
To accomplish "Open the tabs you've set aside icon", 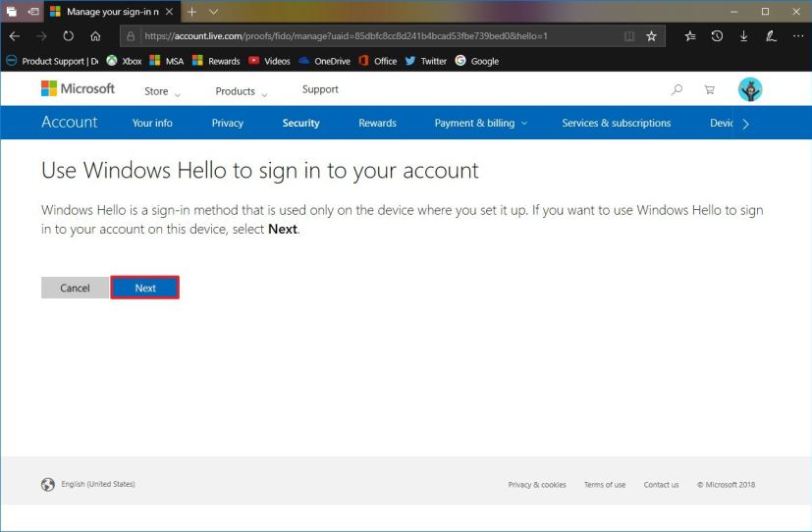I will click(x=12, y=12).
